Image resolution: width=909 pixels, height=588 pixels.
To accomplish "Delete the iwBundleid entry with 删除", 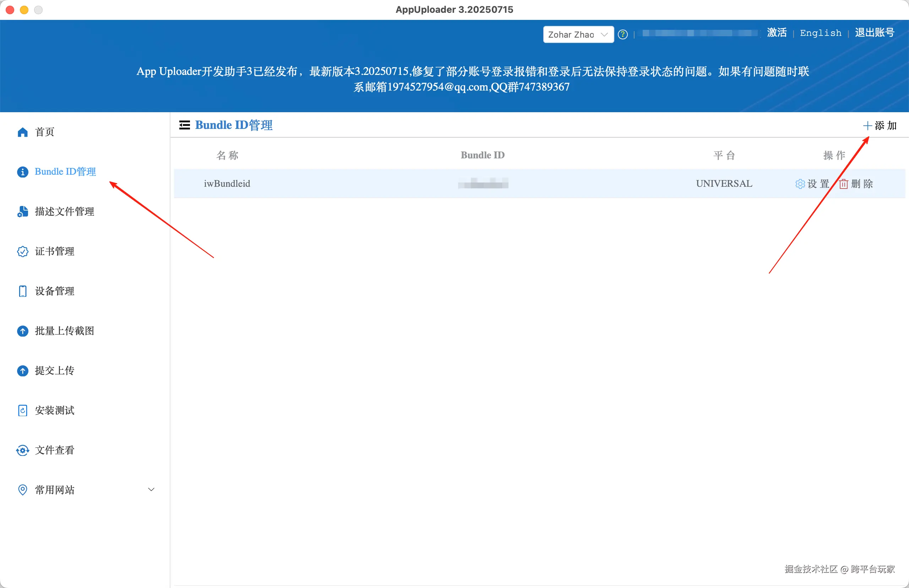I will point(856,184).
